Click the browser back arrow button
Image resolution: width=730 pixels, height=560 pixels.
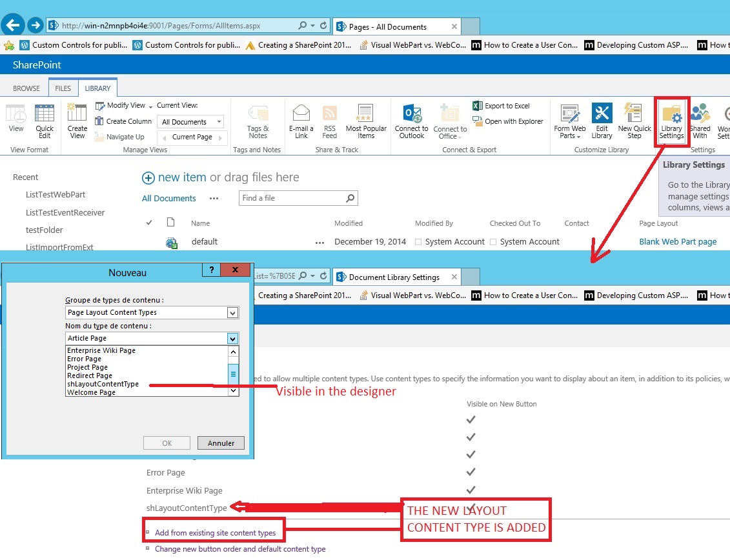(x=13, y=25)
